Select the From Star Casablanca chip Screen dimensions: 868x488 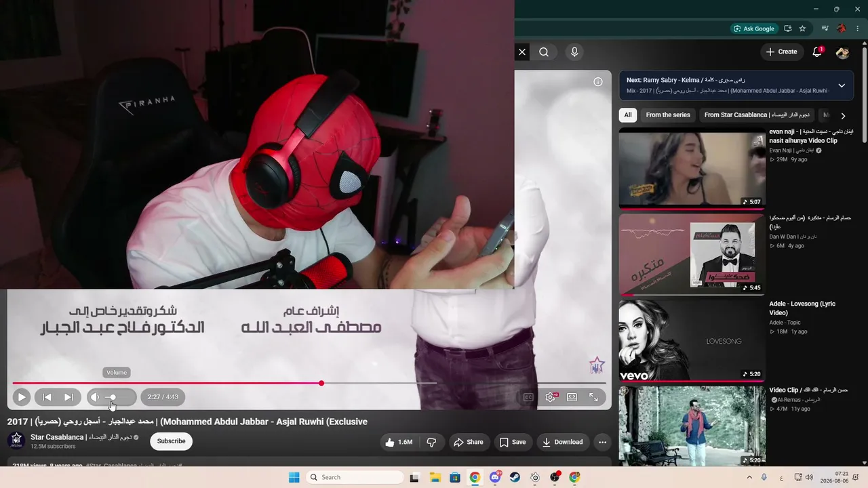tap(757, 115)
